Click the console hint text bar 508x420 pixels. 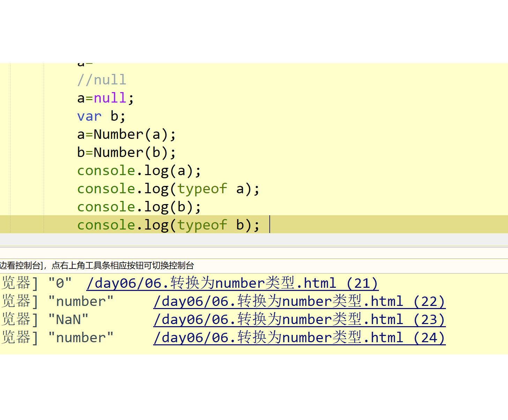click(x=98, y=265)
